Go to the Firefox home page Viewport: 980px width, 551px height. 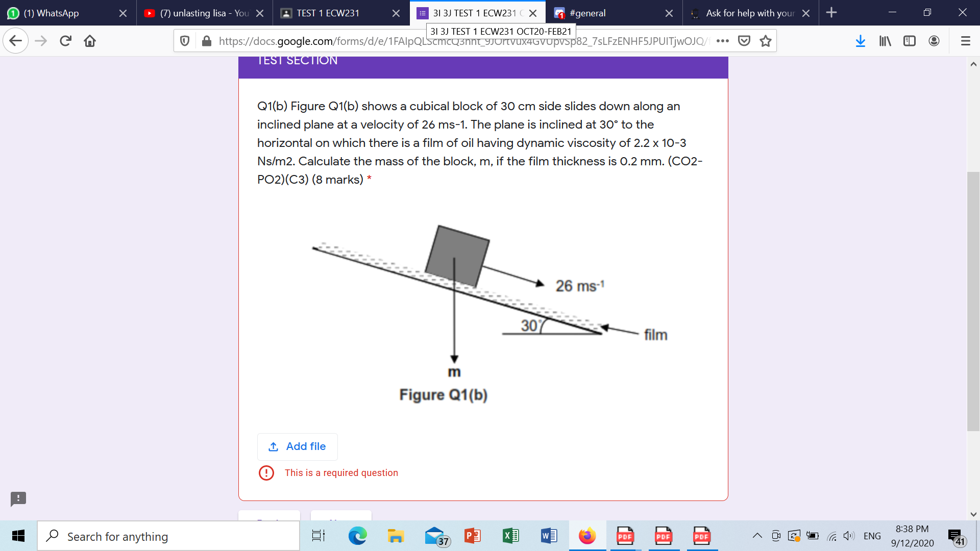[90, 41]
